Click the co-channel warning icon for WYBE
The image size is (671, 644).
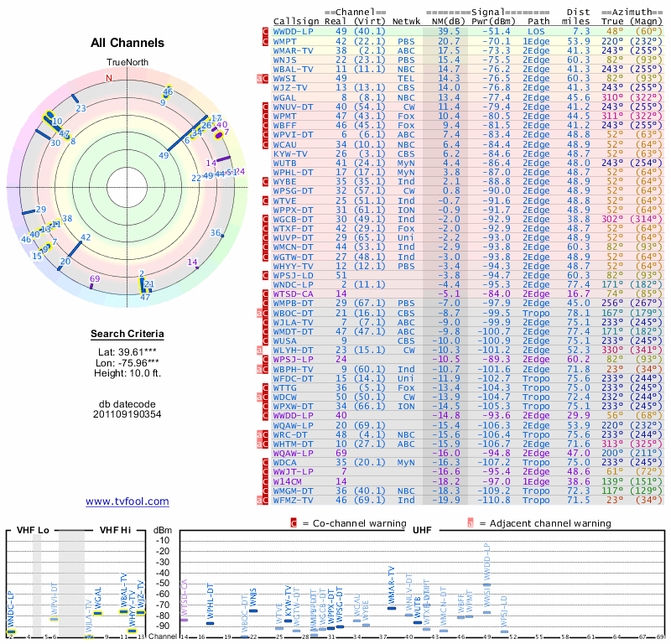[x=265, y=181]
